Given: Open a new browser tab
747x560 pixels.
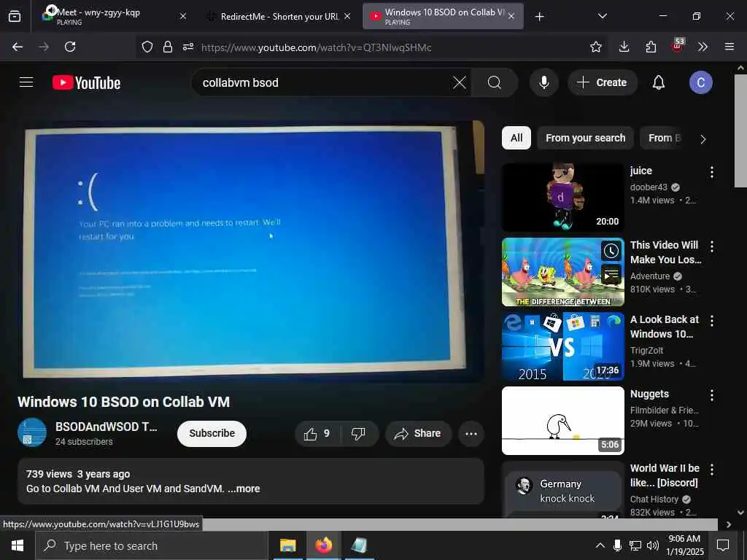Looking at the screenshot, I should pyautogui.click(x=539, y=17).
